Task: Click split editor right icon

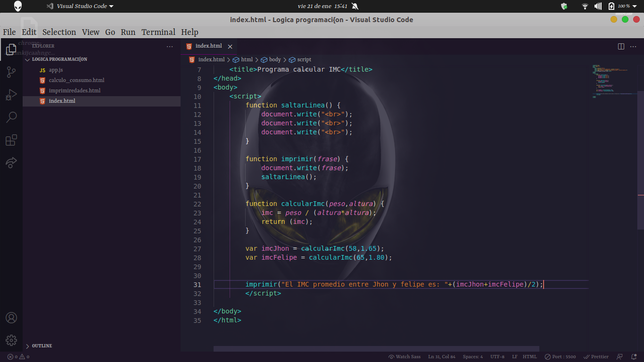Action: click(621, 46)
